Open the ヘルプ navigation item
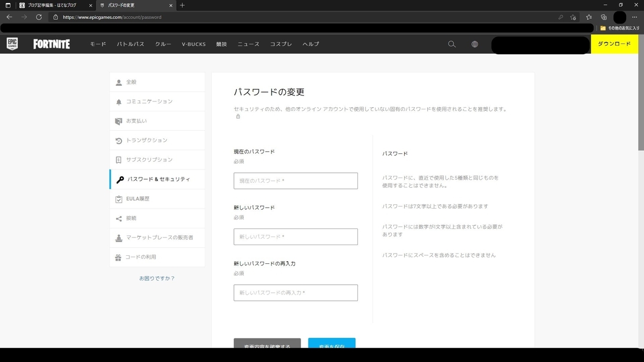This screenshot has width=644, height=362. (310, 44)
